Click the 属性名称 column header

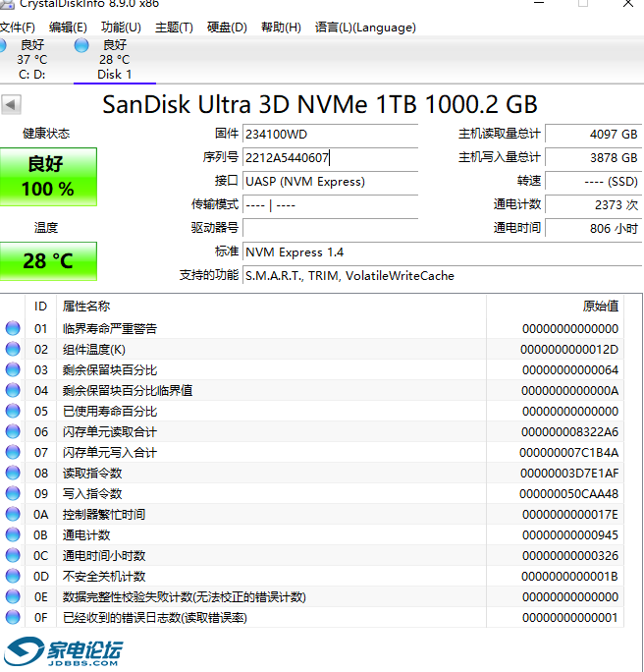[271, 307]
